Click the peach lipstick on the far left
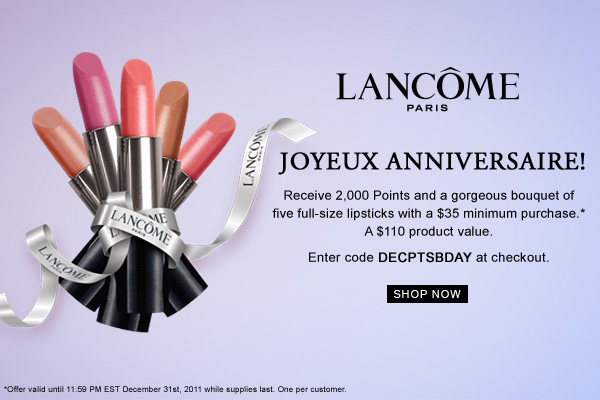The width and height of the screenshot is (600, 400). click(x=60, y=142)
